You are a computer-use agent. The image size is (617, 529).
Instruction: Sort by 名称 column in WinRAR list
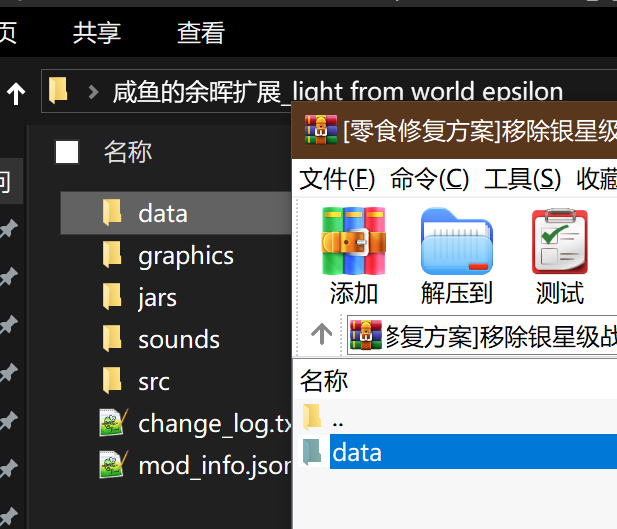click(325, 381)
